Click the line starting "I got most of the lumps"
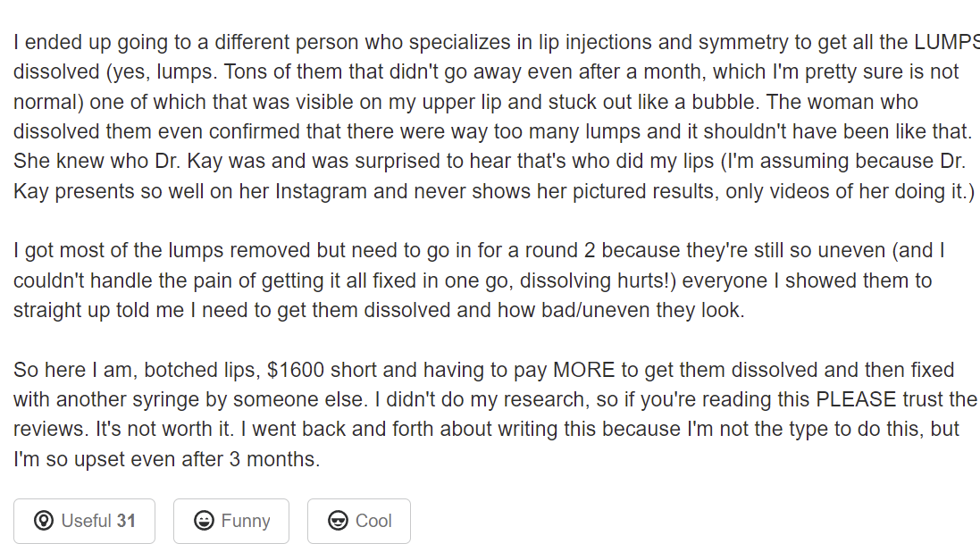Image resolution: width=980 pixels, height=544 pixels. click(x=479, y=251)
